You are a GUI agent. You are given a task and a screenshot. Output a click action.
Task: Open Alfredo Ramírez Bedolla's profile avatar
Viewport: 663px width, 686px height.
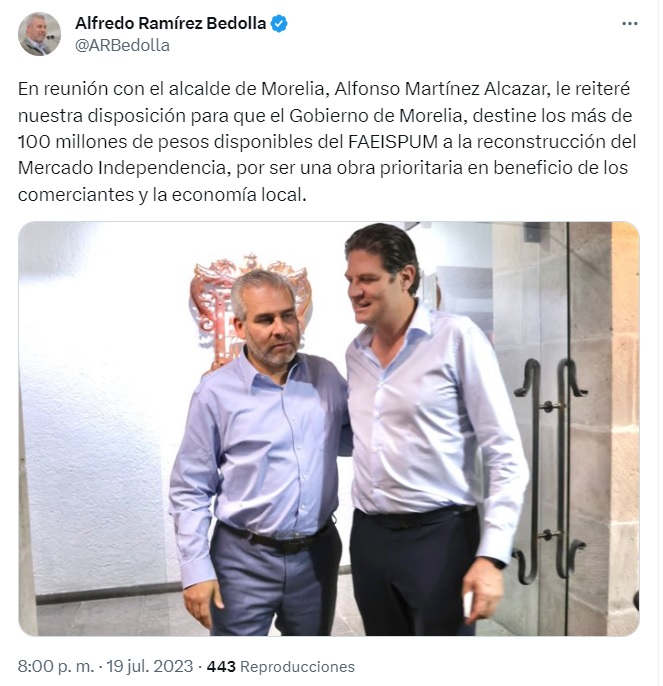[x=39, y=34]
